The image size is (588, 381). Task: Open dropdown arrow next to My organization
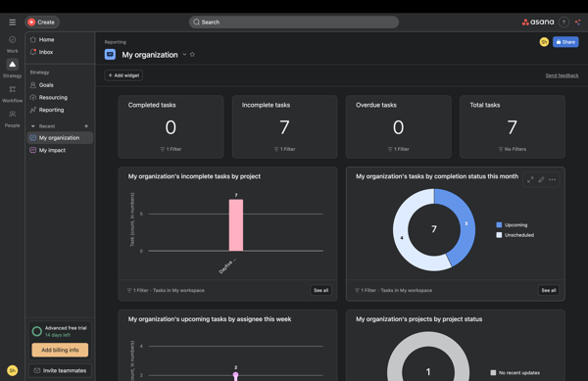[x=184, y=55]
